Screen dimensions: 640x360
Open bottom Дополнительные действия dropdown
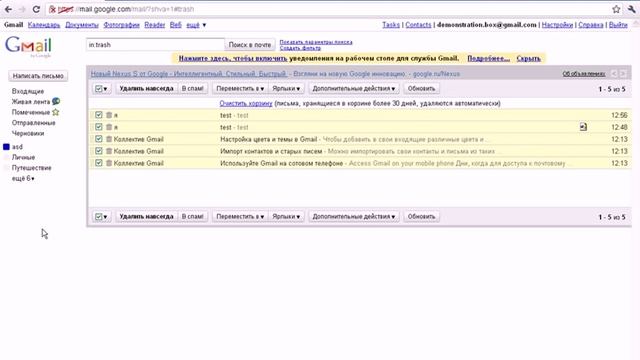354,216
